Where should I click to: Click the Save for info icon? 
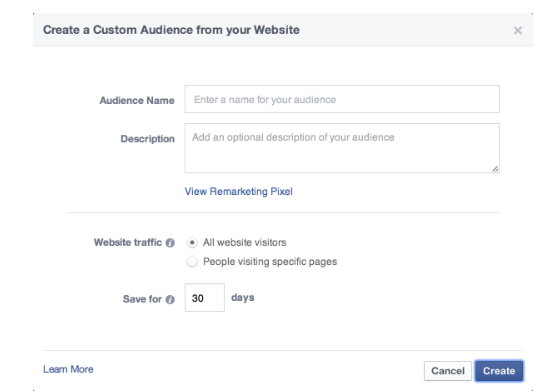(170, 300)
